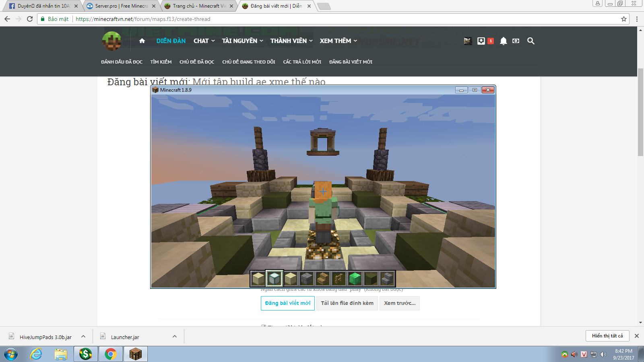Screen dimensions: 644x362
Task: Click the speaker volume tray icon
Action: (x=603, y=354)
